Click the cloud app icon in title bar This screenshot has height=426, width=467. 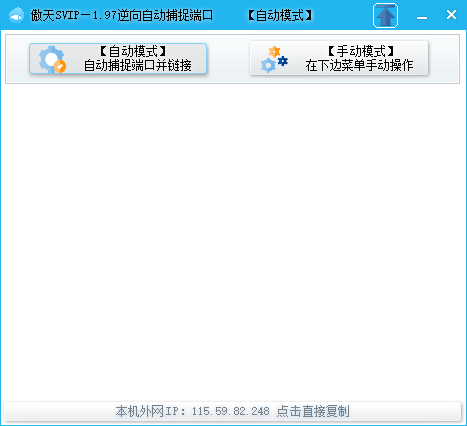(x=16, y=15)
